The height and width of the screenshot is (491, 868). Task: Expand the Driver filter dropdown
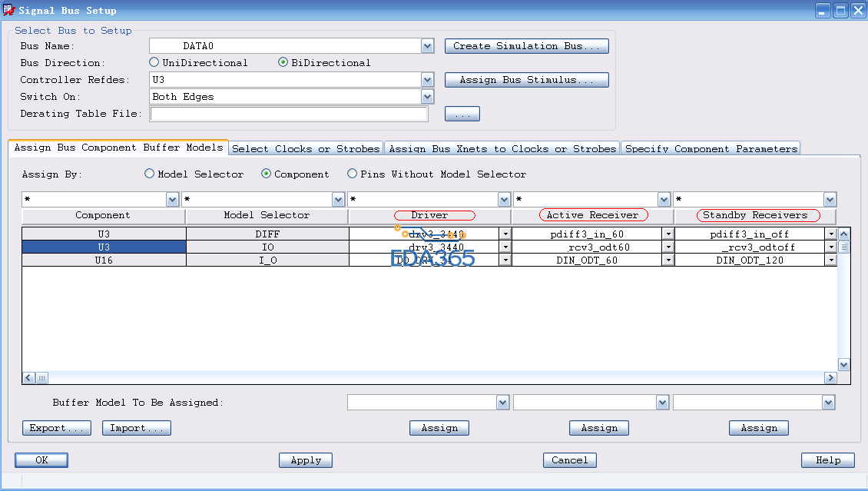[504, 199]
